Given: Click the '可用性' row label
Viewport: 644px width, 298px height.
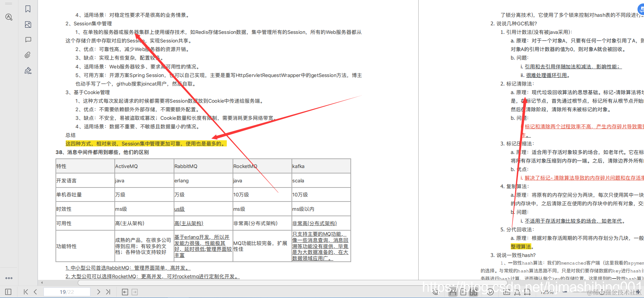Looking at the screenshot, I should pos(64,223).
